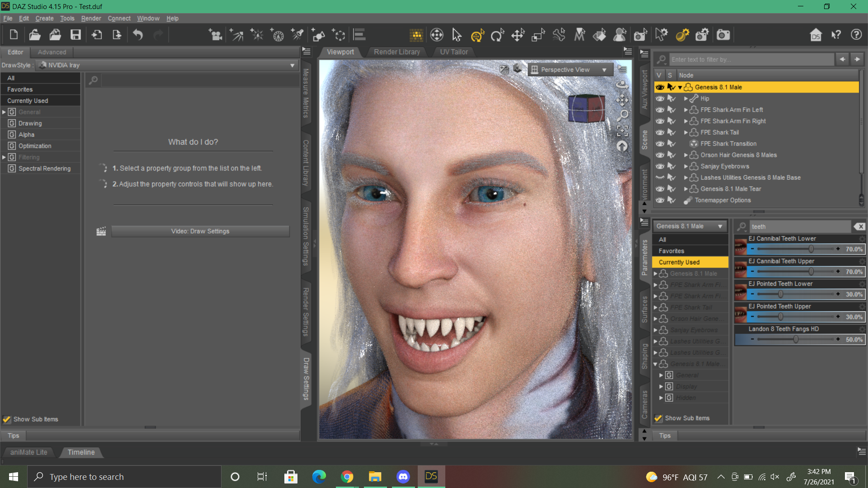Open the Render menu
868x488 pixels.
click(x=91, y=19)
